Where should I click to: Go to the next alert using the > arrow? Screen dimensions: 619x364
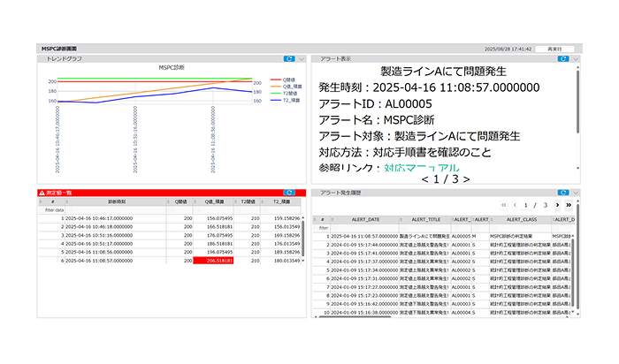(465, 179)
